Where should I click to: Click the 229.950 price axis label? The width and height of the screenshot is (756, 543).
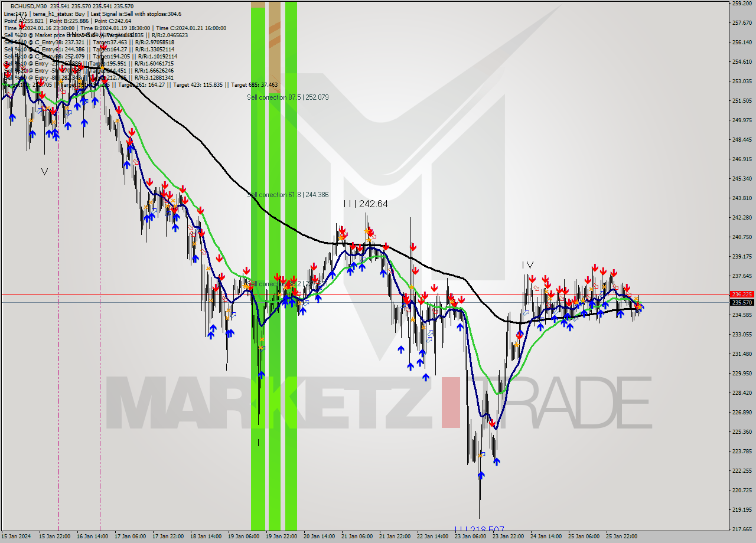742,374
